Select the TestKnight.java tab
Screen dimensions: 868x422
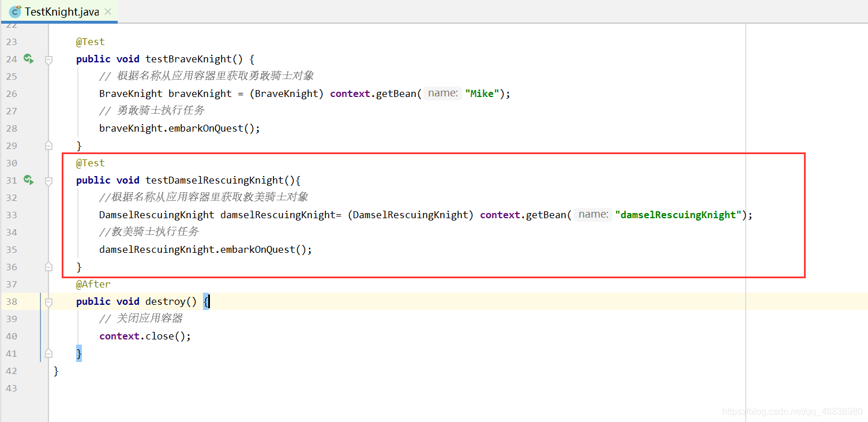(59, 12)
